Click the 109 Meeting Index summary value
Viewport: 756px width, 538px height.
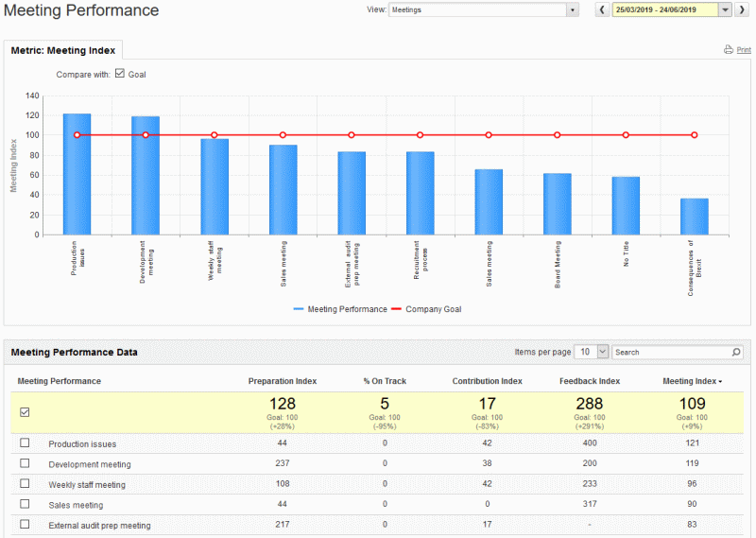click(x=692, y=404)
